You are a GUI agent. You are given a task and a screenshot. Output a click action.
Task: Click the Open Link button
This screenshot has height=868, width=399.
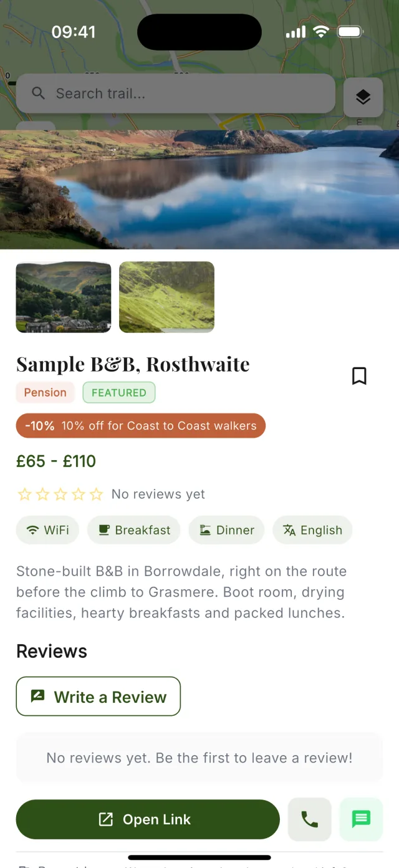[x=148, y=819]
